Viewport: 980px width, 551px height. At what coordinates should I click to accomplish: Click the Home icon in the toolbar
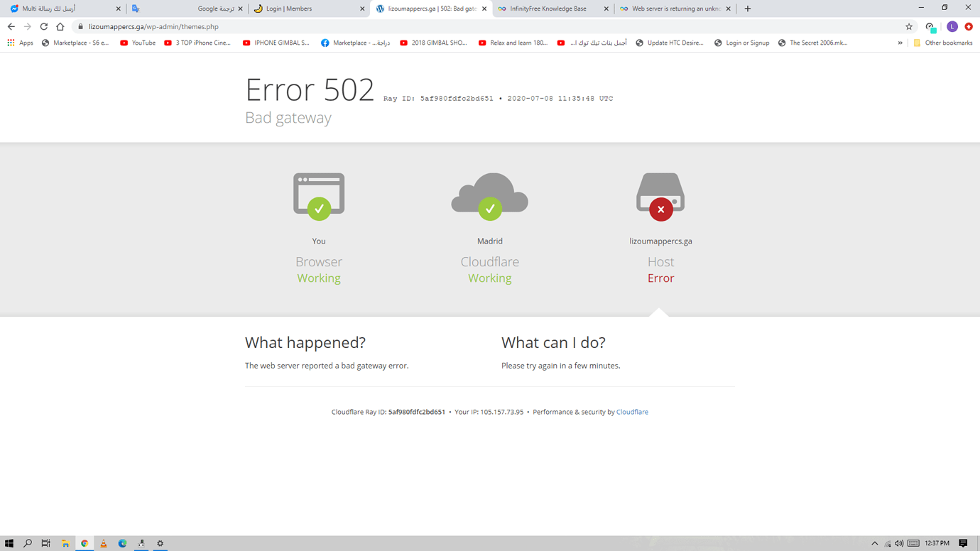(60, 27)
